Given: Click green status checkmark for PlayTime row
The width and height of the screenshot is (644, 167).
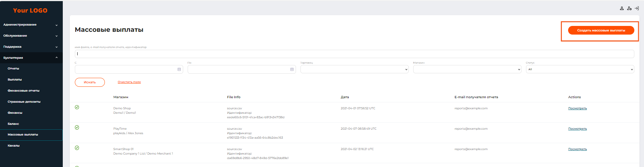Looking at the screenshot, I should tap(77, 128).
